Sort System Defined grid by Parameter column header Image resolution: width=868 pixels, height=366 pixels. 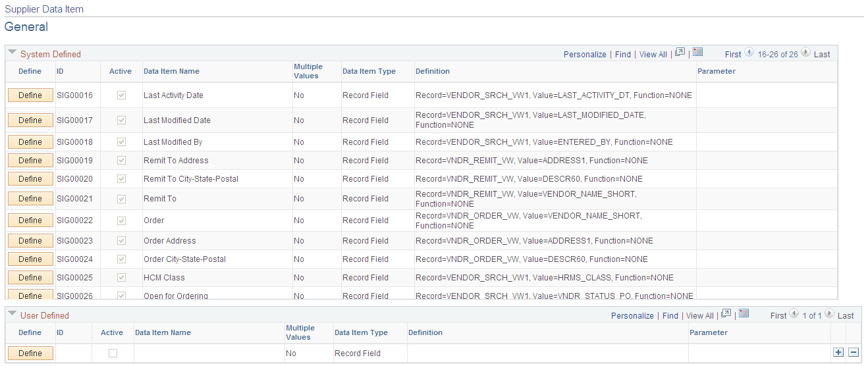click(x=717, y=71)
